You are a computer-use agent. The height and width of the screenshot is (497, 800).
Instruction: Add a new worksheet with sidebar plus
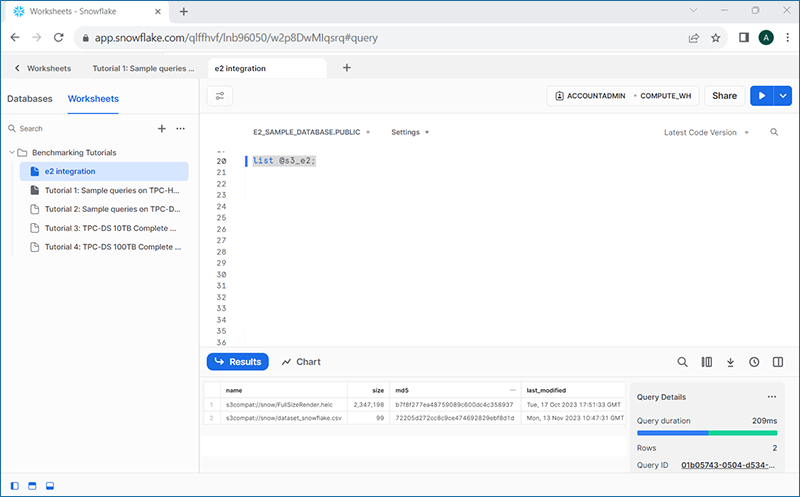pos(162,129)
